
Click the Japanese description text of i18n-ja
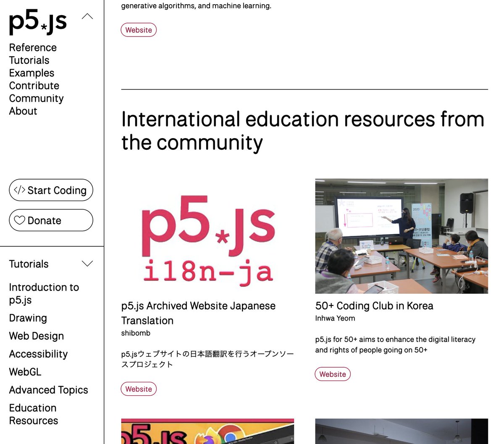coord(207,359)
